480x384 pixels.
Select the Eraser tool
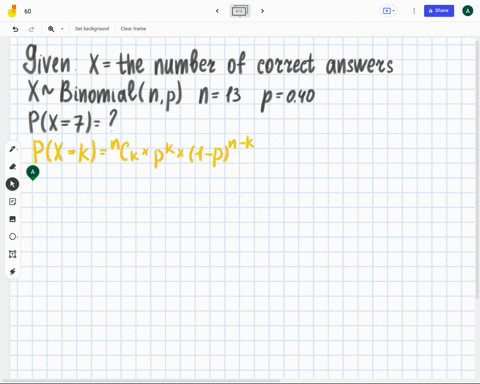tap(13, 166)
